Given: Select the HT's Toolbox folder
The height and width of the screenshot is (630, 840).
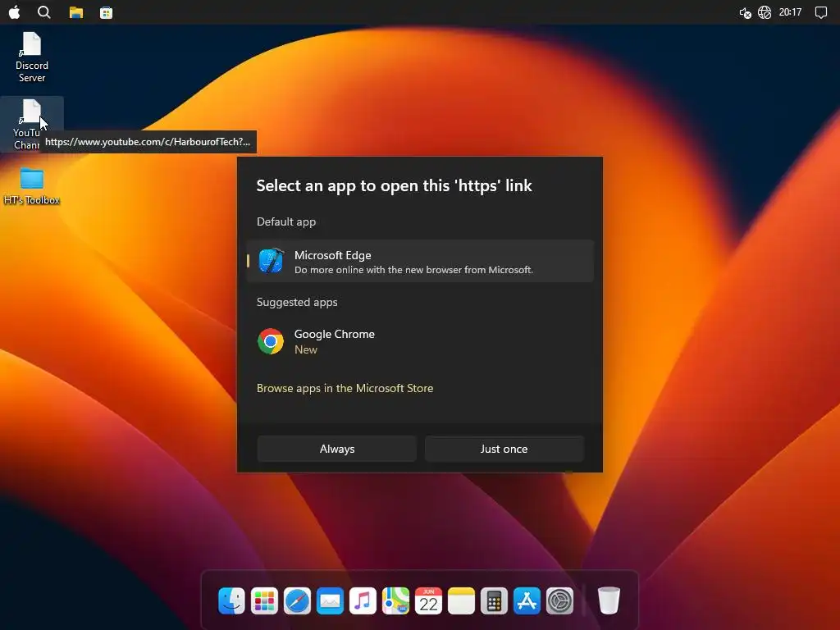Looking at the screenshot, I should pyautogui.click(x=32, y=187).
